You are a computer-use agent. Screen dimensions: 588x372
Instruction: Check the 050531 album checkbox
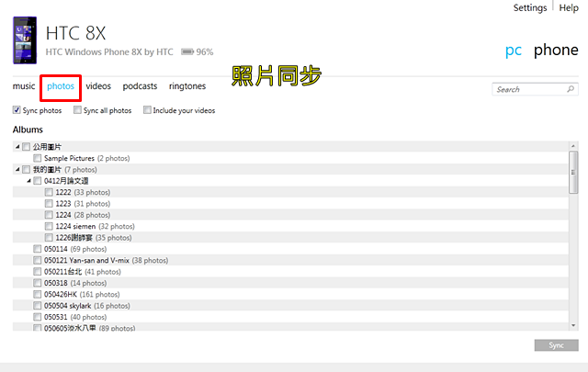[x=37, y=317]
